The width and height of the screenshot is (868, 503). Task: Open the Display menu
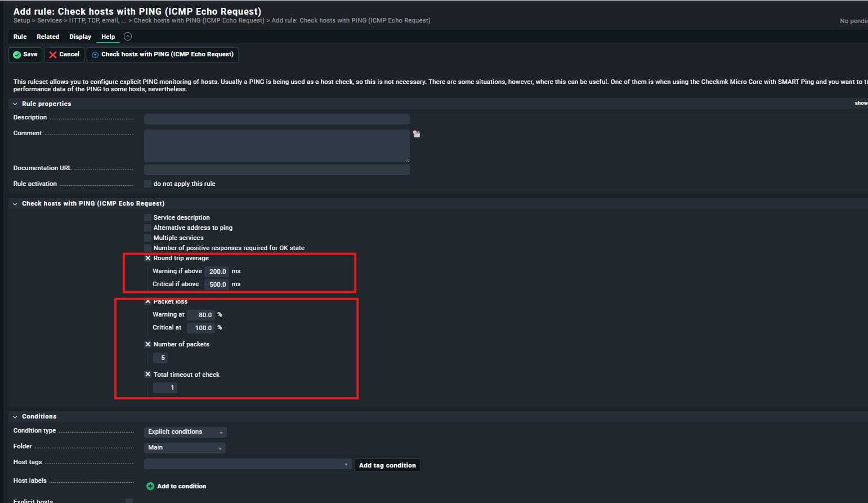(80, 37)
